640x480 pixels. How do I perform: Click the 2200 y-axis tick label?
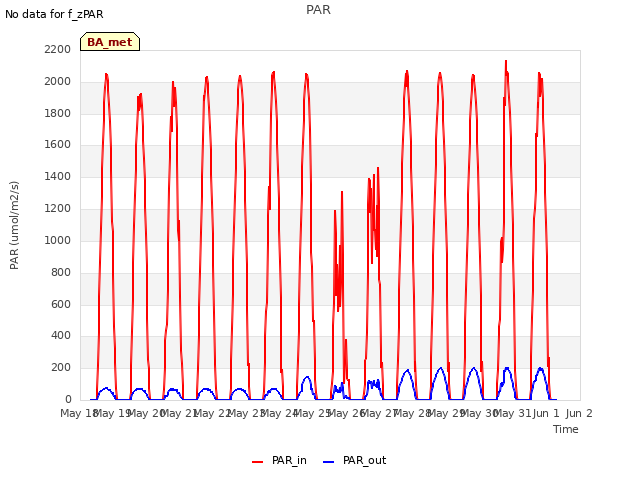coord(58,49)
